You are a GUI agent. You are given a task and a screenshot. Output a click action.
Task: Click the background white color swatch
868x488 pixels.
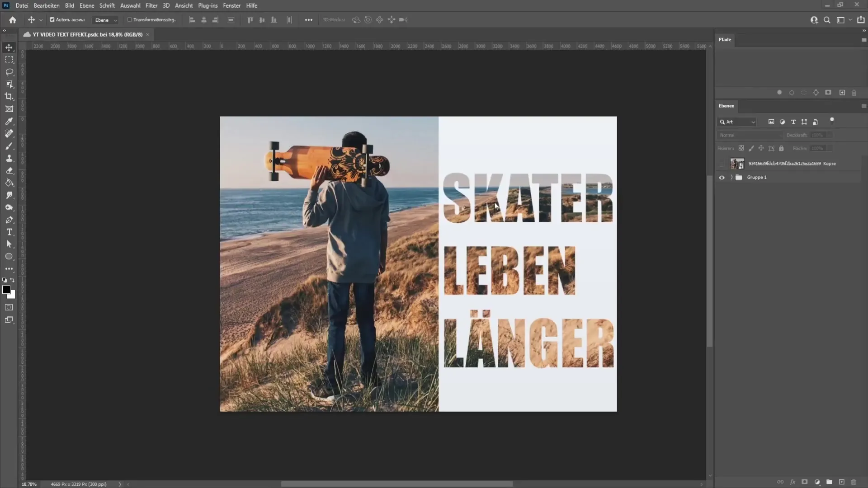pyautogui.click(x=13, y=296)
